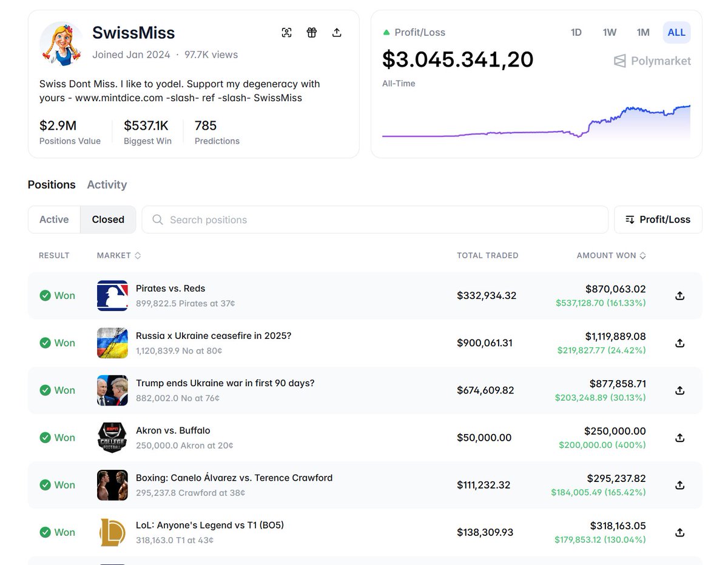This screenshot has height=565, width=728.
Task: Click the MLB logo for Pirates vs. Reds
Action: 112,295
